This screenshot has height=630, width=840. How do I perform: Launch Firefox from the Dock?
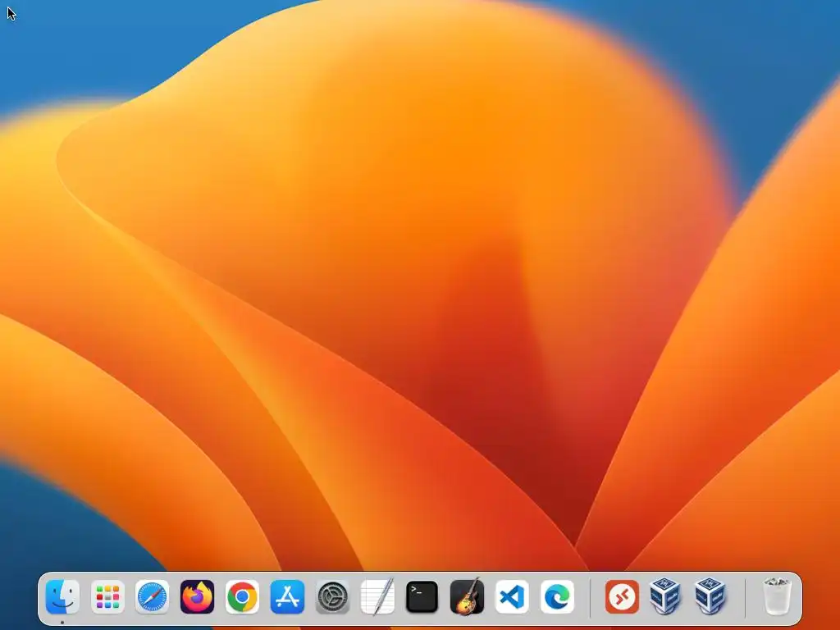(x=197, y=596)
